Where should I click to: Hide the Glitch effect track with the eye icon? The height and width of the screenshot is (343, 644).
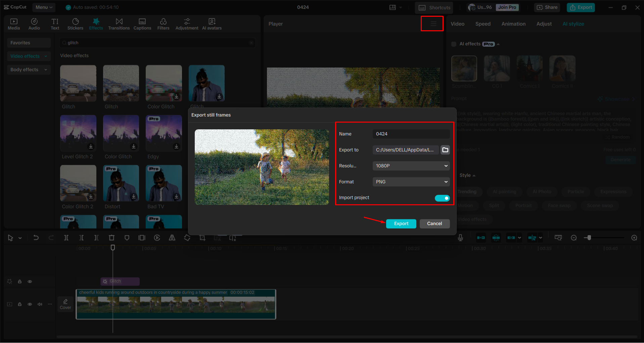pos(30,281)
